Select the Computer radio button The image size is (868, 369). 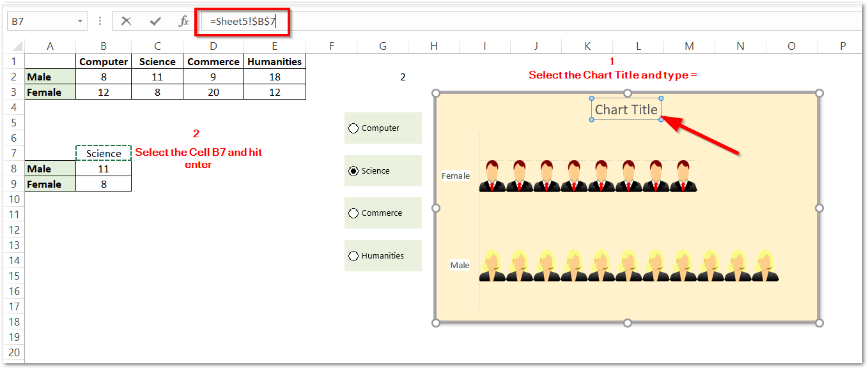(353, 128)
